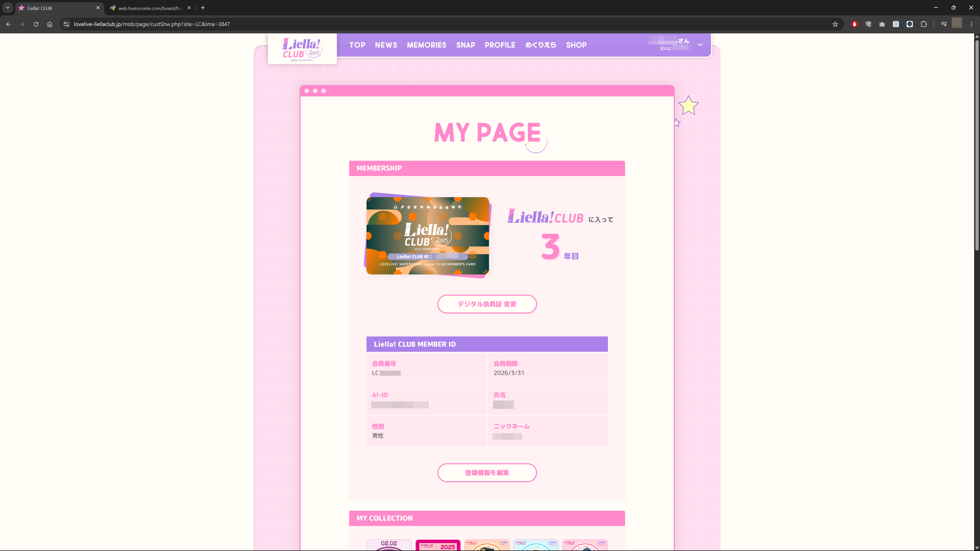980x551 pixels.
Task: Open the Chrome profile avatar
Action: coord(957,23)
